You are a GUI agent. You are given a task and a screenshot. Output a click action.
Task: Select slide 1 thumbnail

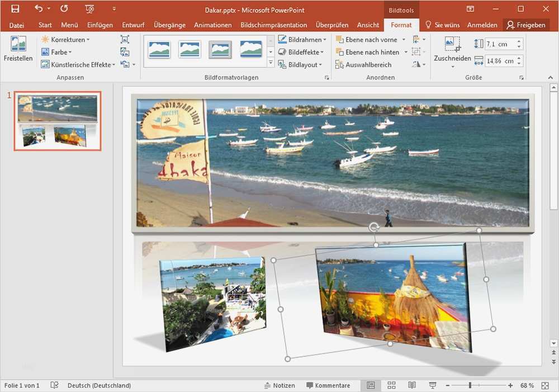point(58,121)
